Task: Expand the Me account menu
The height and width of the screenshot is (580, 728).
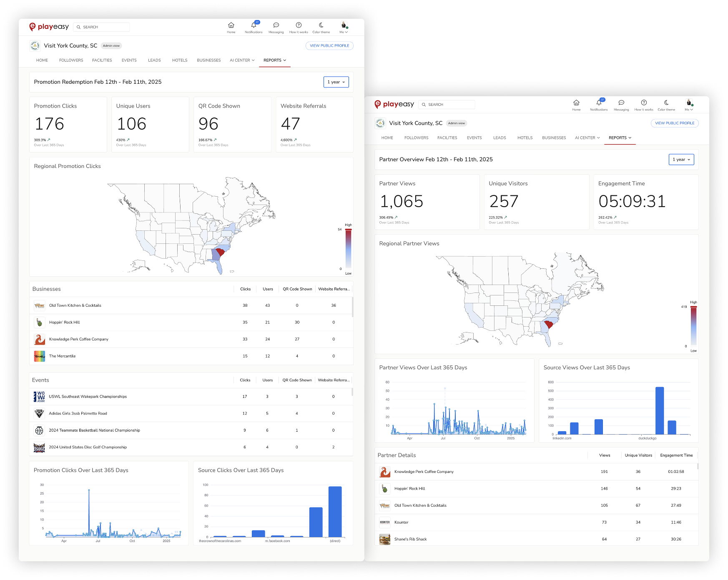Action: [x=689, y=110]
